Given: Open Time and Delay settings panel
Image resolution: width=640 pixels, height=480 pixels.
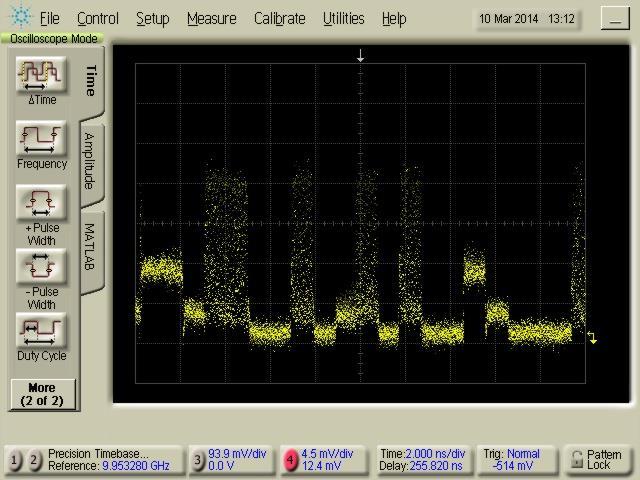Looking at the screenshot, I should pos(422,460).
